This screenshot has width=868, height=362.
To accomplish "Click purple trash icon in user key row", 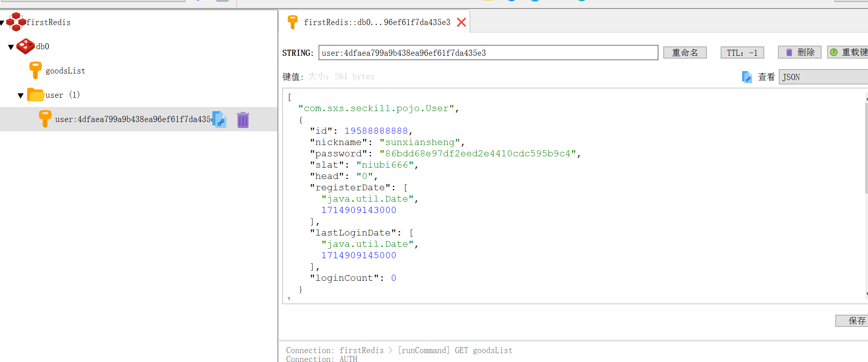I will (x=243, y=120).
